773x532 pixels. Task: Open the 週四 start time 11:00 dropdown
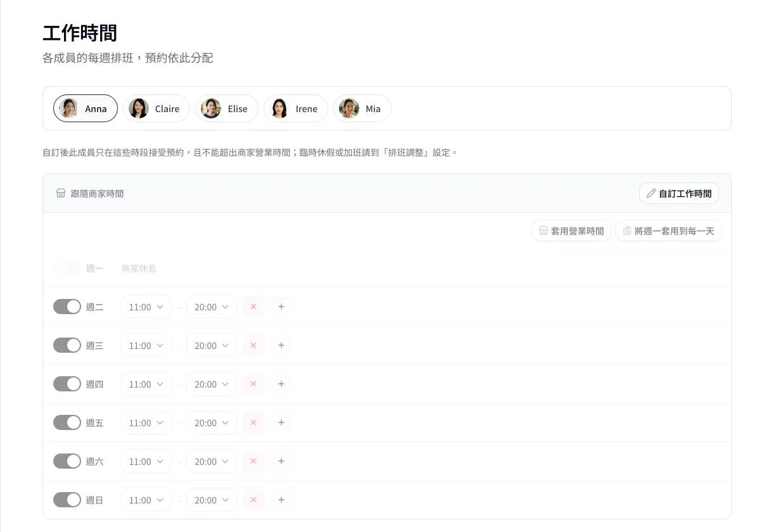pos(146,384)
